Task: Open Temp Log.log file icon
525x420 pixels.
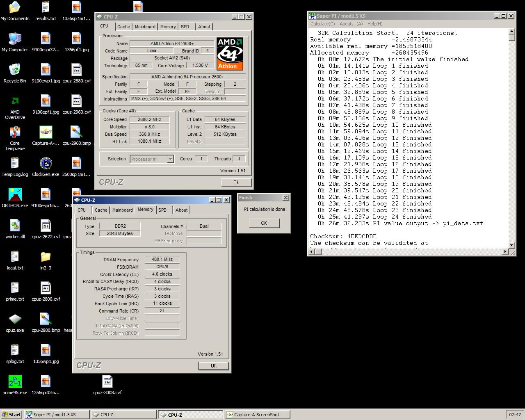Action: (x=15, y=167)
